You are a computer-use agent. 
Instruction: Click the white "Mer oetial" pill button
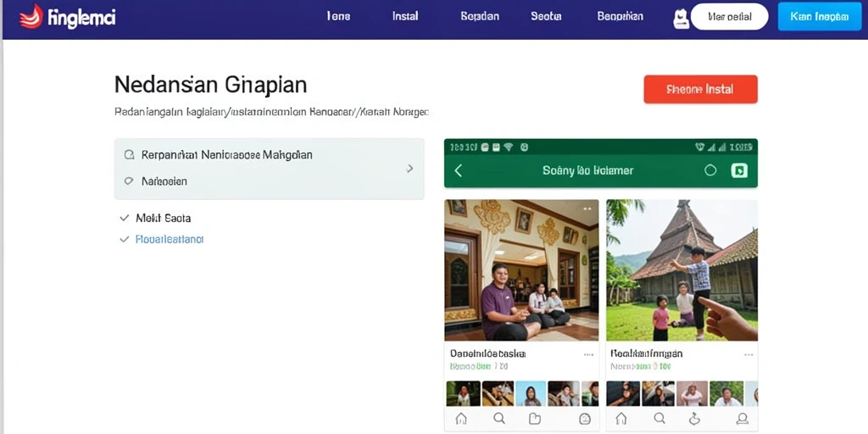730,17
